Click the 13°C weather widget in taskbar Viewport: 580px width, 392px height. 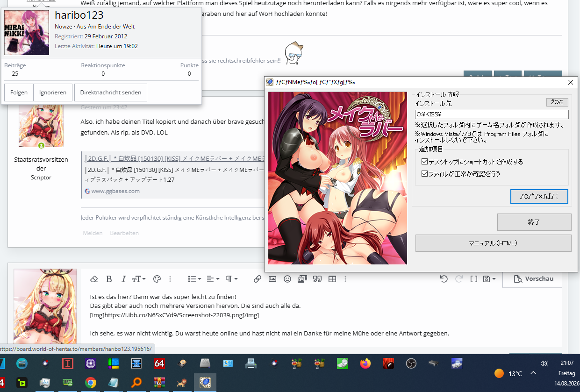point(508,373)
